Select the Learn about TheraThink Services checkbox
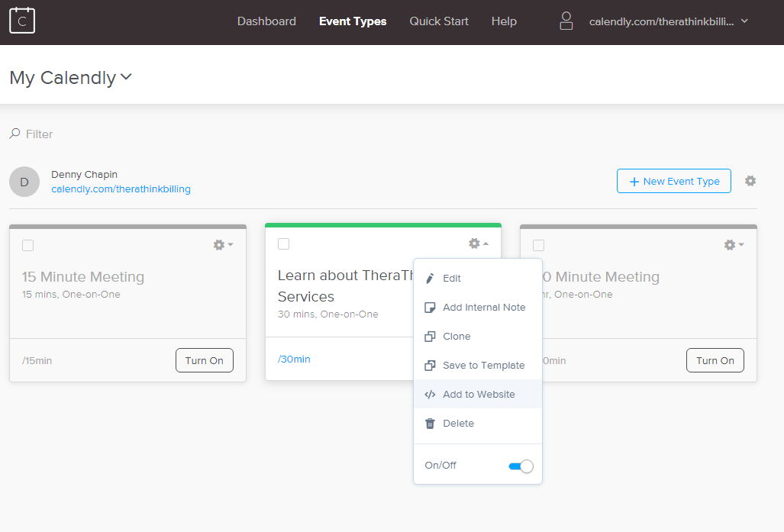The image size is (784, 532). pos(283,244)
